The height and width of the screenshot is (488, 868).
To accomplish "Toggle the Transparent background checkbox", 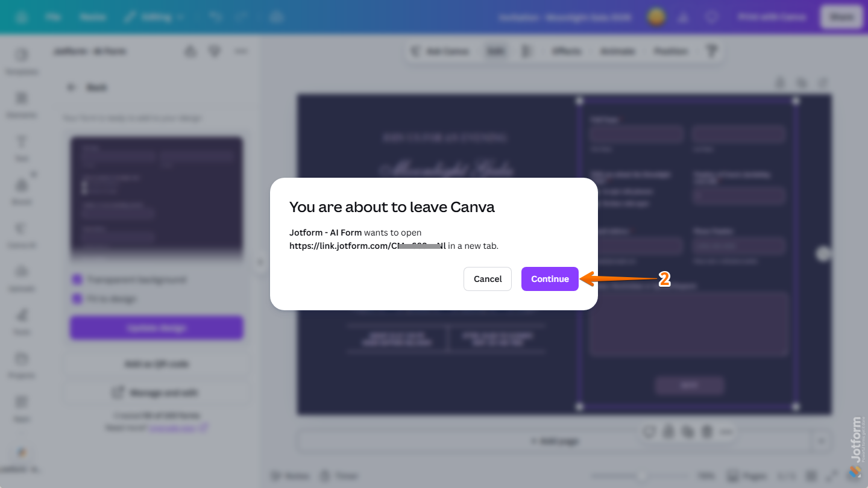I will 77,280.
